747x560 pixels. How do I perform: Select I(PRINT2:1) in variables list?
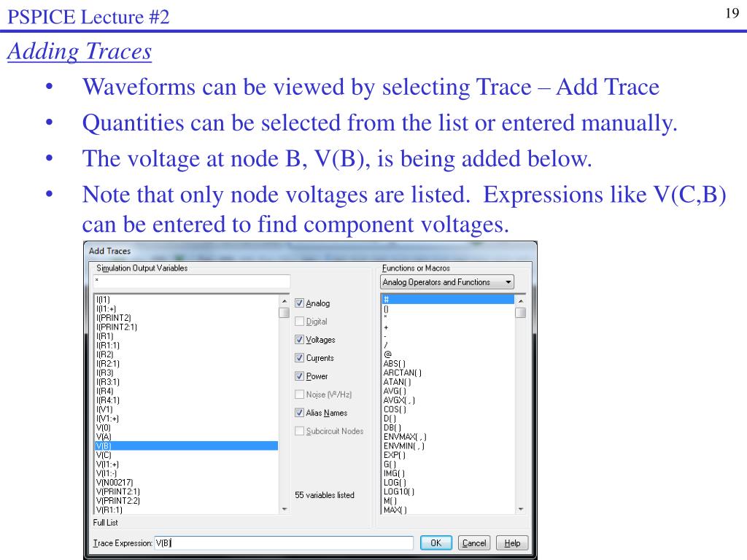(x=117, y=327)
